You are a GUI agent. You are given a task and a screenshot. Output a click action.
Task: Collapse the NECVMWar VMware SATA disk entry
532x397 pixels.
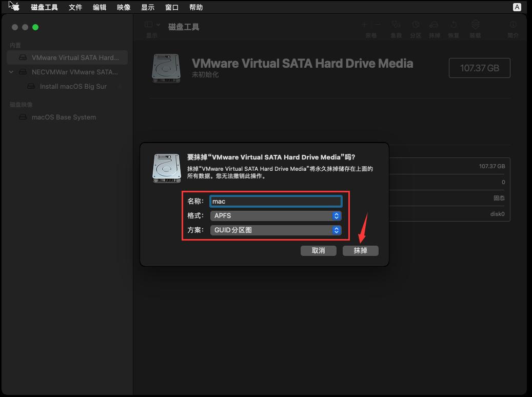pos(11,72)
